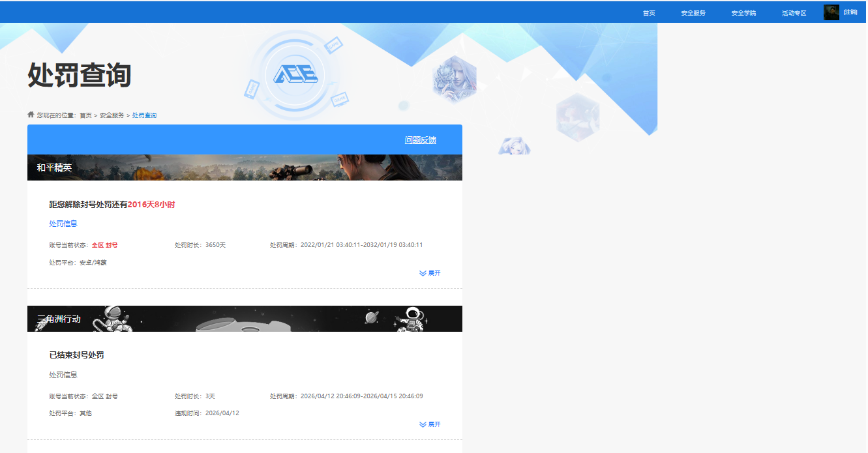This screenshot has height=453, width=868.
Task: Expand 和平精英 punishment details via 展开
Action: click(430, 273)
